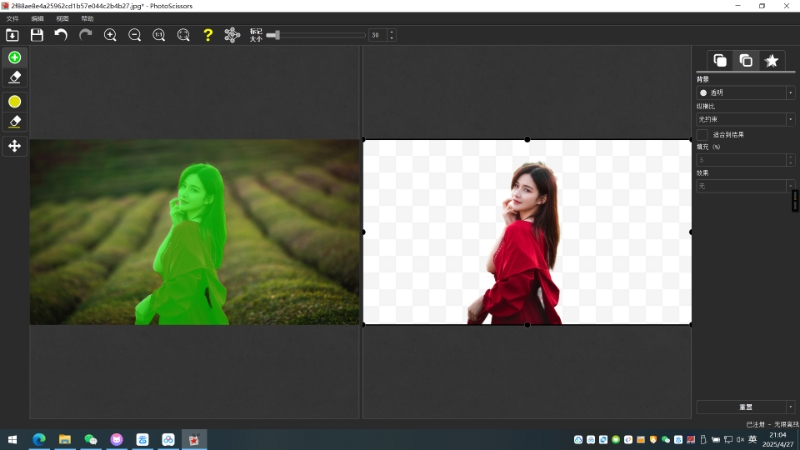Click the marker size value field
This screenshot has width=800, height=450.
click(378, 35)
